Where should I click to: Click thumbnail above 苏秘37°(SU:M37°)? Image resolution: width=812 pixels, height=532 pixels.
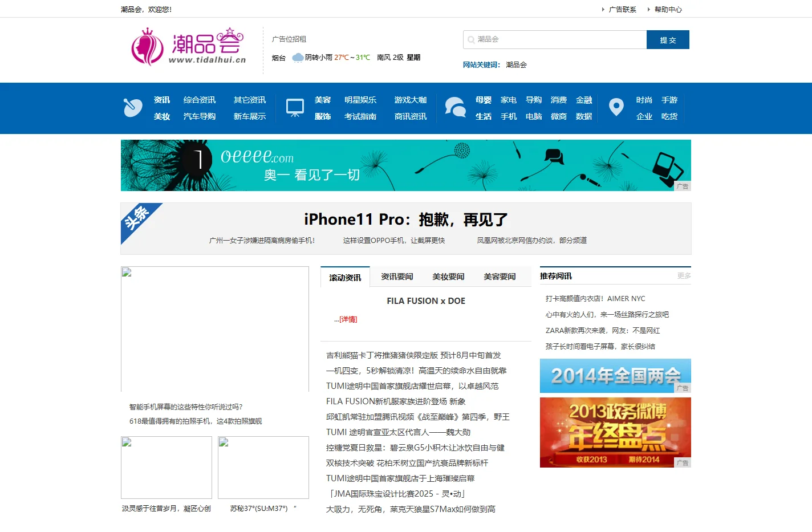pyautogui.click(x=263, y=468)
